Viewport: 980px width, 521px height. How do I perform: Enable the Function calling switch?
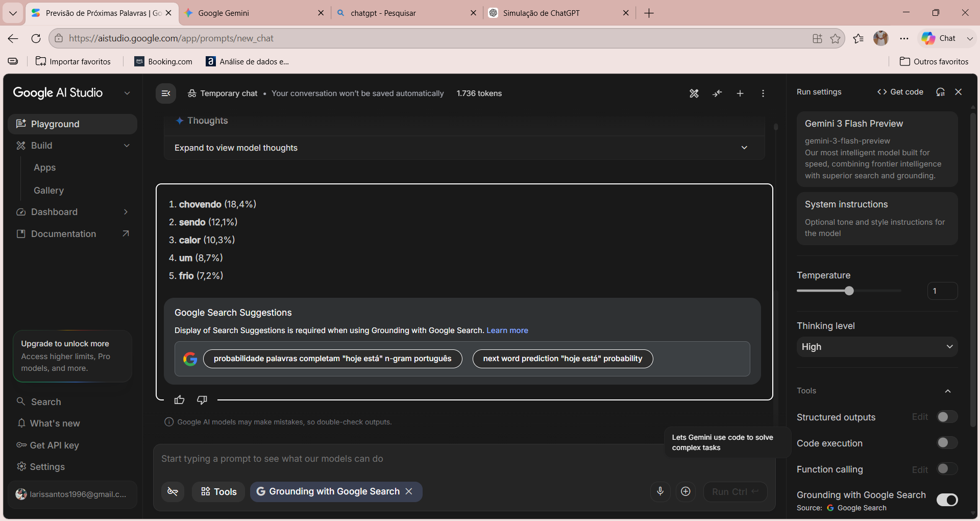coord(947,469)
